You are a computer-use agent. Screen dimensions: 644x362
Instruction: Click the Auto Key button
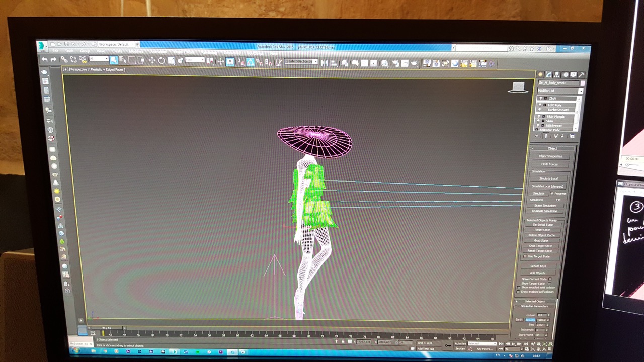coord(460,344)
